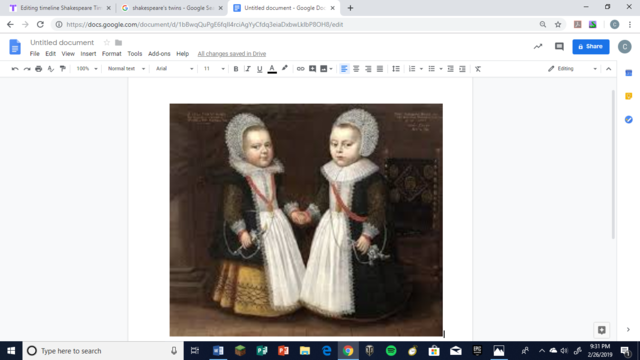Click the All changes saved in Drive link
This screenshot has height=360, width=640.
[232, 54]
